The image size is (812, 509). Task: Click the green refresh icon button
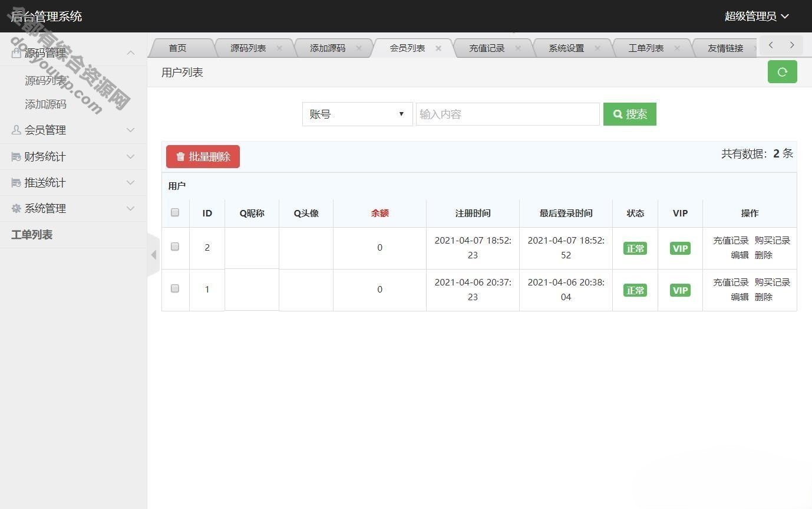click(x=782, y=72)
